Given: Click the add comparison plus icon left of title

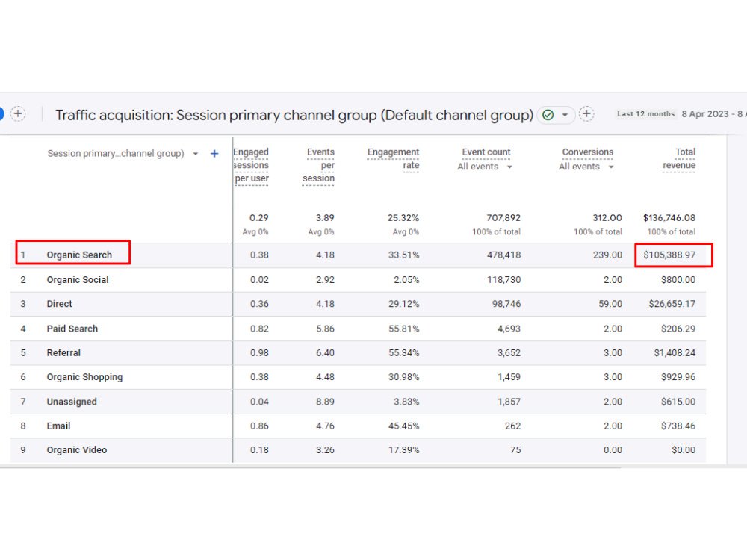Looking at the screenshot, I should 18,113.
